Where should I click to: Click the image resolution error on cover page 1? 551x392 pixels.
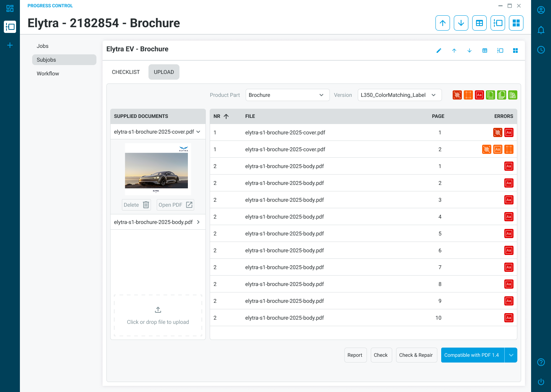tap(498, 132)
